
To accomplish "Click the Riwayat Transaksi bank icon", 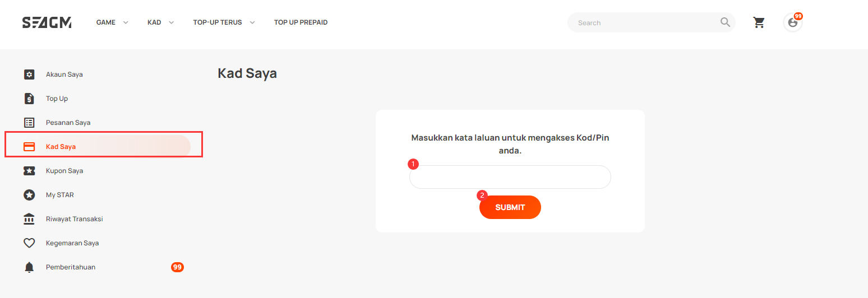I will tap(29, 219).
